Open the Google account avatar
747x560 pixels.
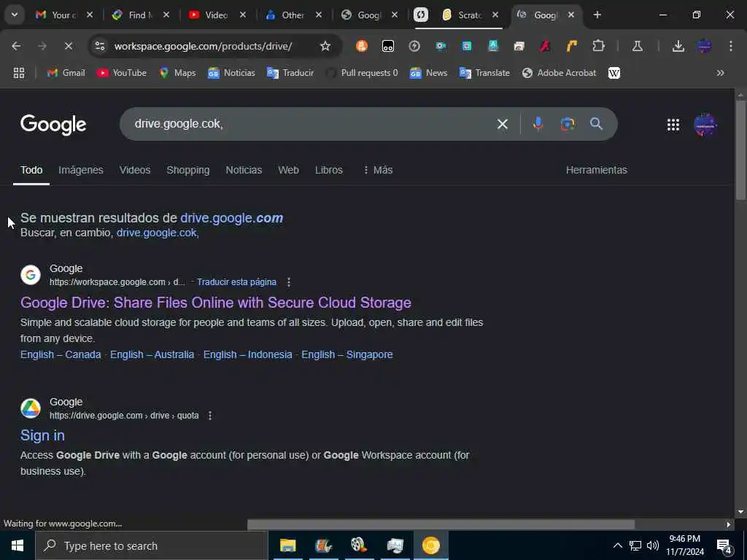(705, 125)
